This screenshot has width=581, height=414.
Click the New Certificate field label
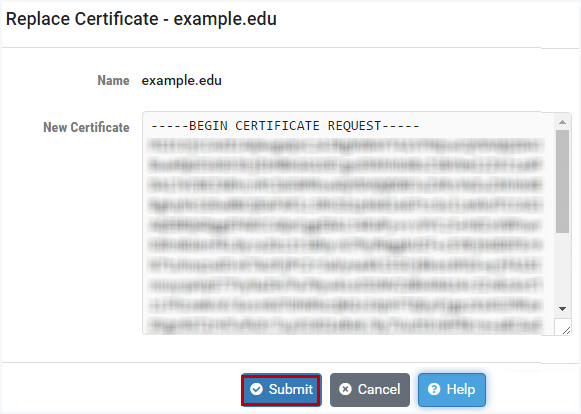tap(86, 127)
